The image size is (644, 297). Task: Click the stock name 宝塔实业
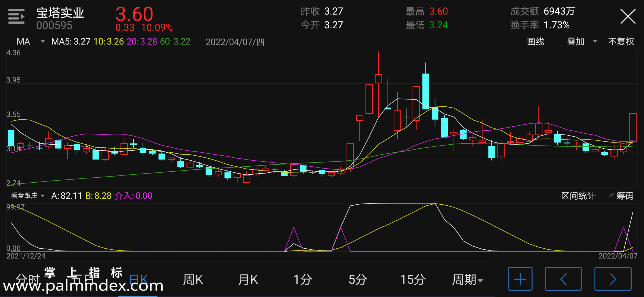(60, 13)
